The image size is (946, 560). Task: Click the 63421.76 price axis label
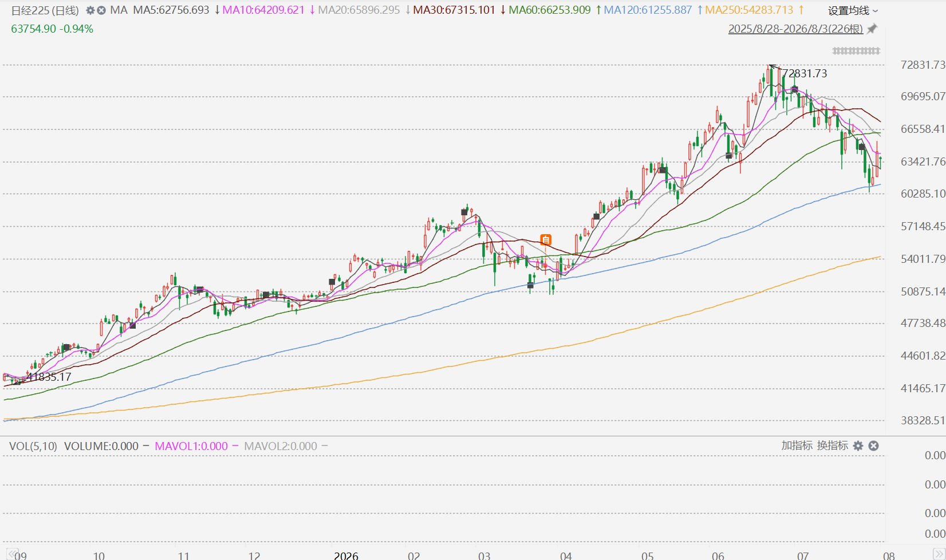point(923,161)
